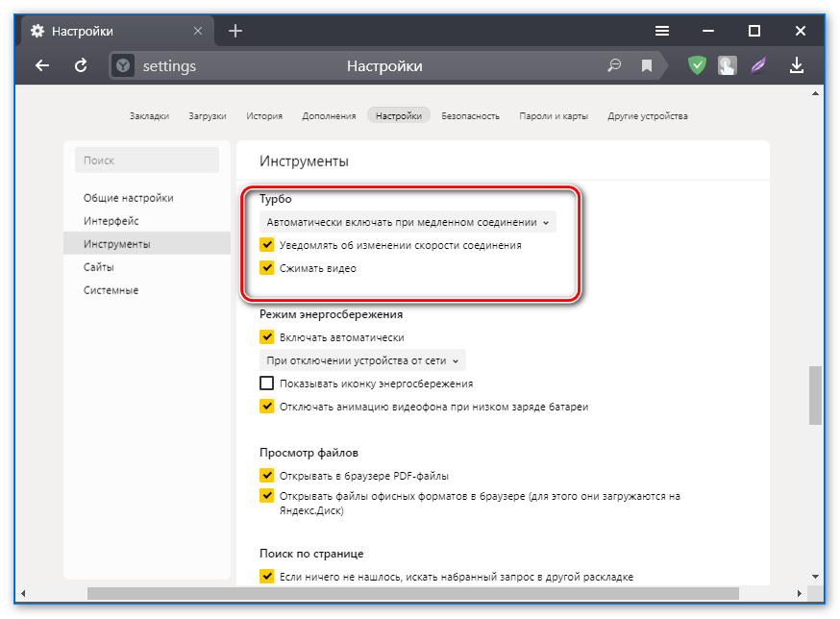Open the Protect green shield icon
Viewport: 840px width, 619px height.
(x=698, y=65)
